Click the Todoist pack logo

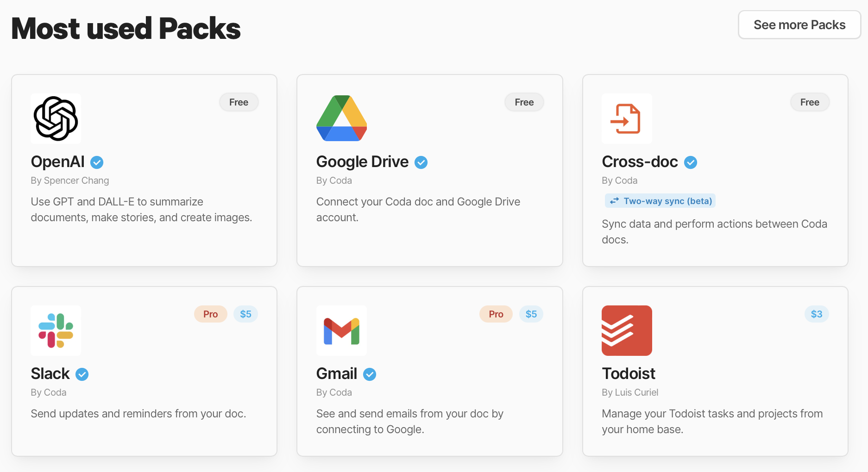[x=627, y=330]
